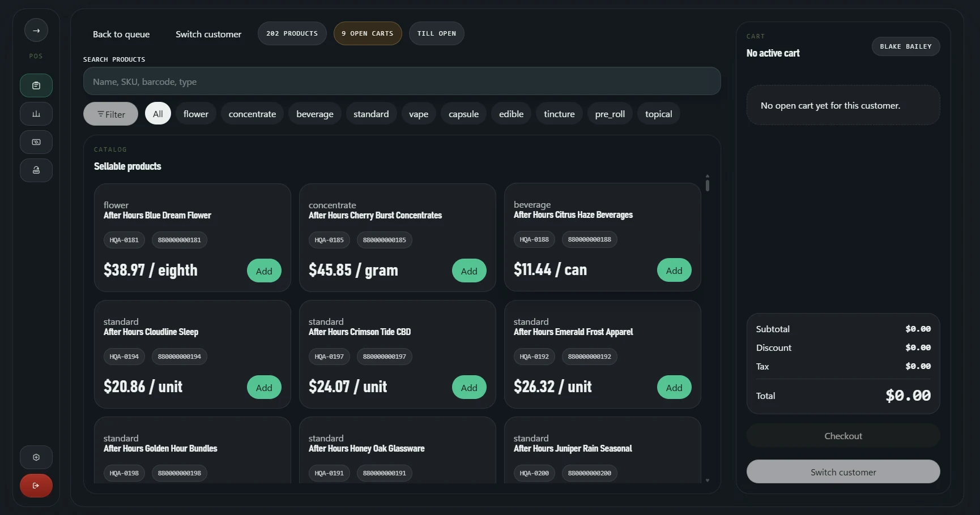The width and height of the screenshot is (980, 515).
Task: Open the BLAKE BAILEY customer badge
Action: pyautogui.click(x=905, y=46)
